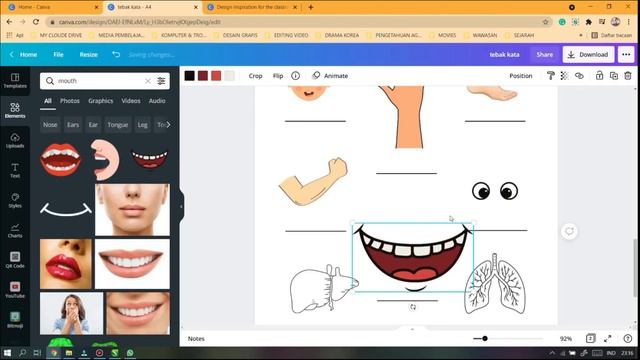The width and height of the screenshot is (640, 360).
Task: Click the copy style paint roller icon
Action: click(551, 76)
